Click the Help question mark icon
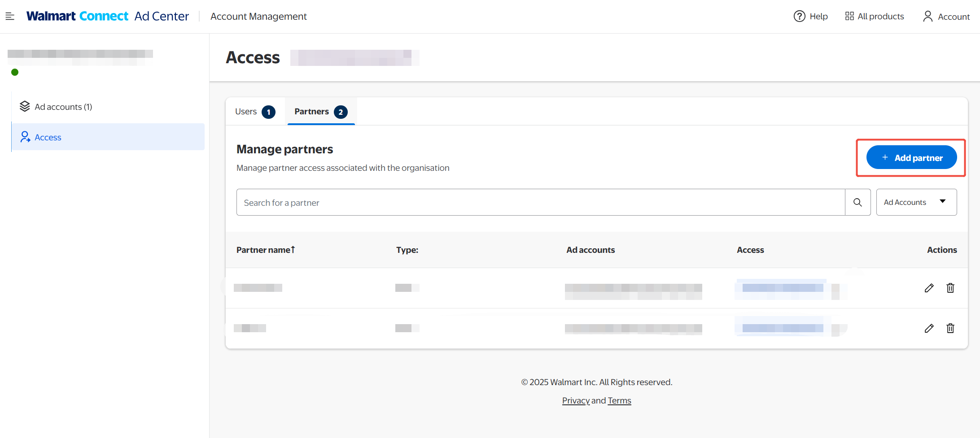980x438 pixels. (x=799, y=17)
